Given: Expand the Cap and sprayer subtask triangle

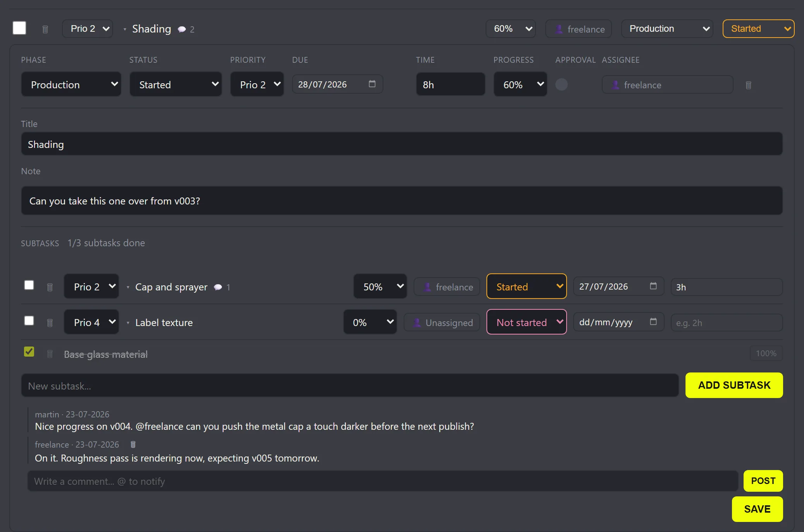Looking at the screenshot, I should tap(128, 287).
